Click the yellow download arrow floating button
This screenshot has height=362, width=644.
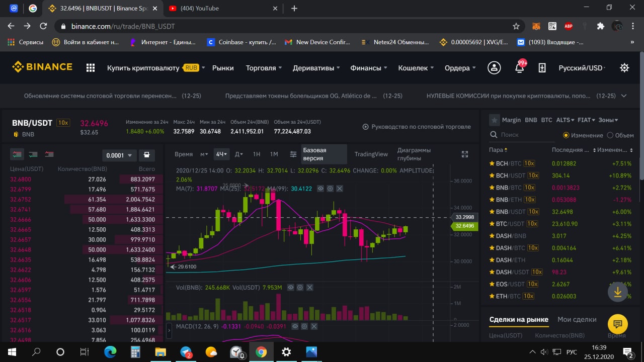coord(617,292)
